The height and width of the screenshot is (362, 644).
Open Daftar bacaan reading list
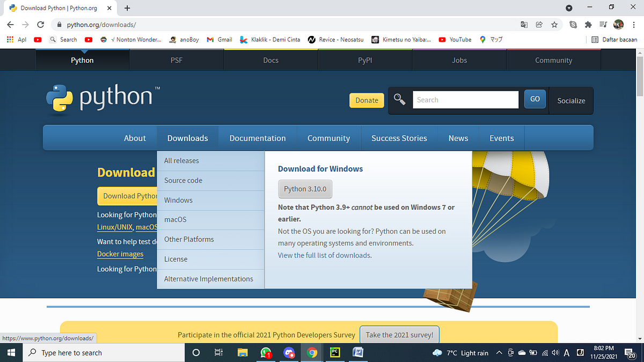click(614, 39)
